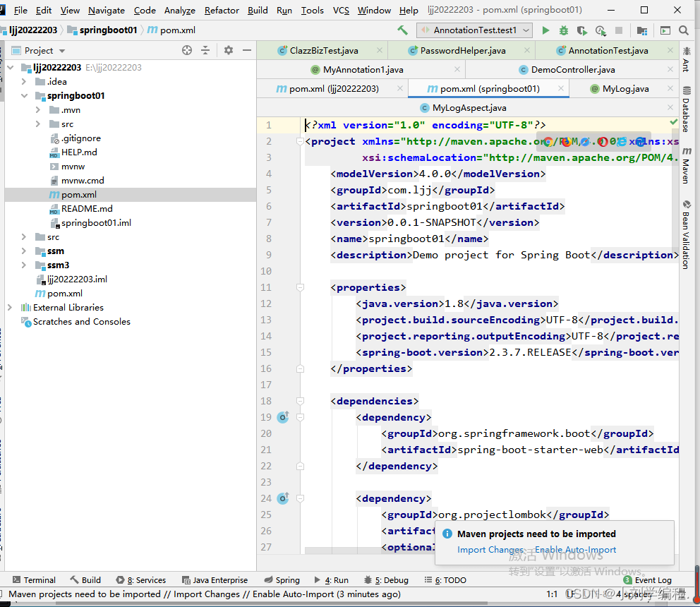Open the Database tool window
The height and width of the screenshot is (607, 700).
(686, 109)
